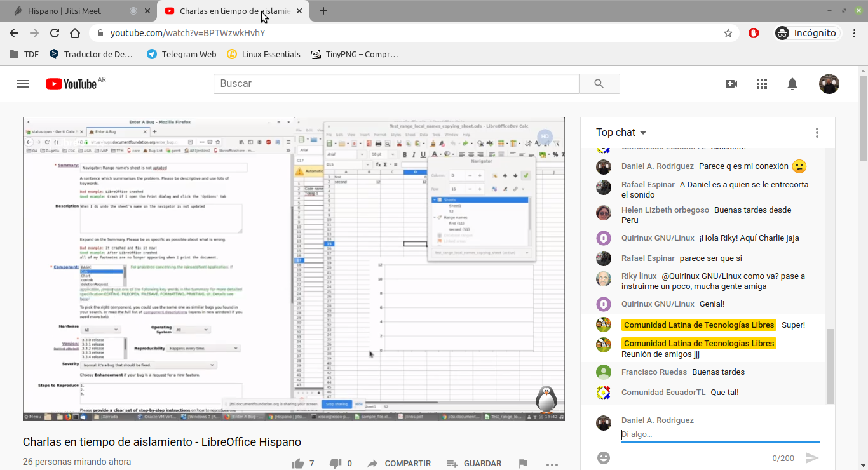Open the notifications bell
This screenshot has height=470, width=868.
click(792, 83)
